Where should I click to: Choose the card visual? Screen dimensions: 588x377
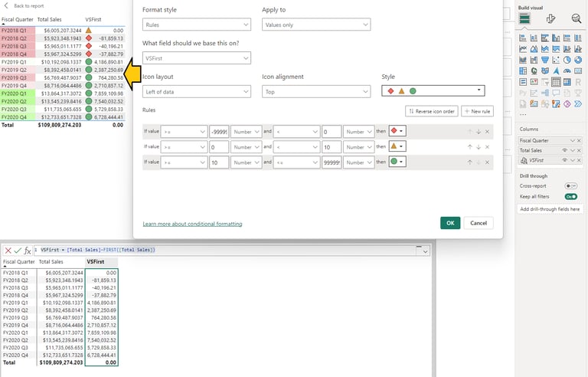578,70
